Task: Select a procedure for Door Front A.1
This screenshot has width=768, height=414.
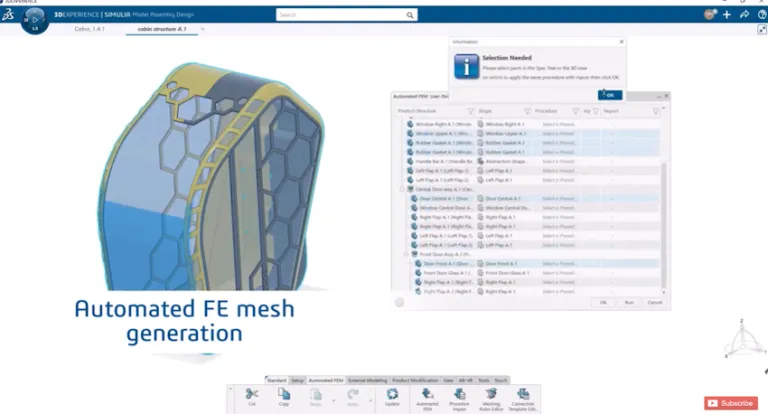Action: click(558, 264)
